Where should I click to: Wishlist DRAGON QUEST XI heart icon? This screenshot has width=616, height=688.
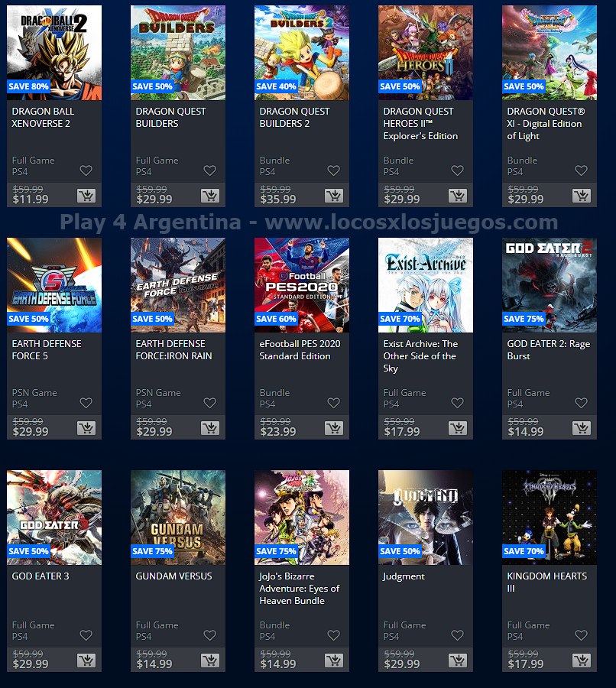[x=582, y=170]
